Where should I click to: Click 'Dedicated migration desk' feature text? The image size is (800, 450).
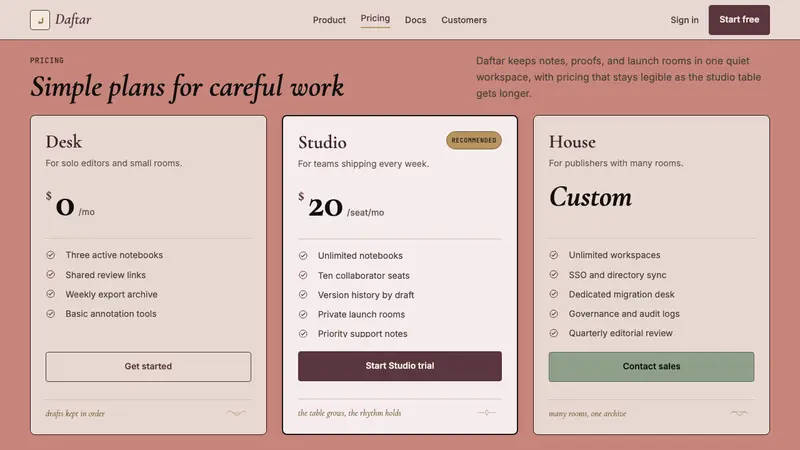(621, 294)
